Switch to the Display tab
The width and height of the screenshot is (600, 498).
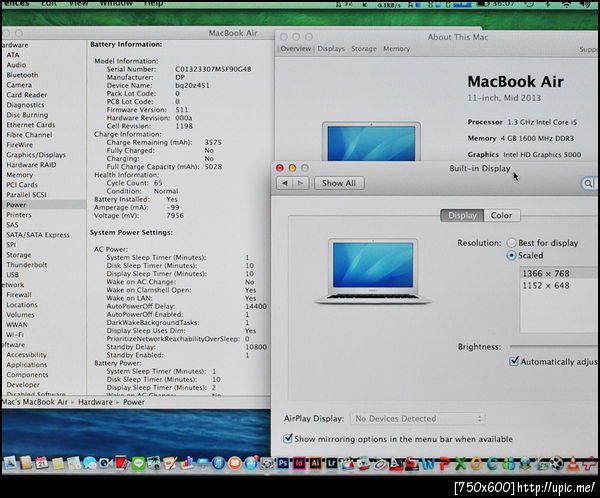pyautogui.click(x=462, y=216)
